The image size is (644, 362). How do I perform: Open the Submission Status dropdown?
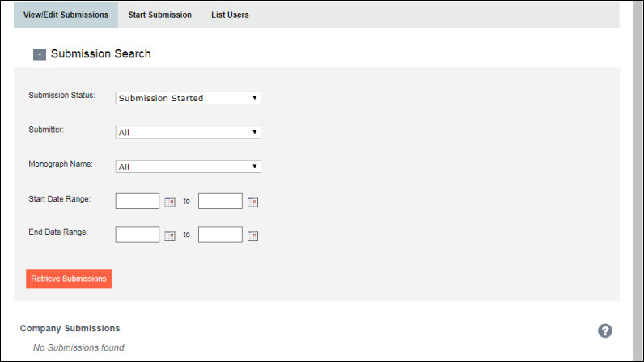click(x=188, y=98)
